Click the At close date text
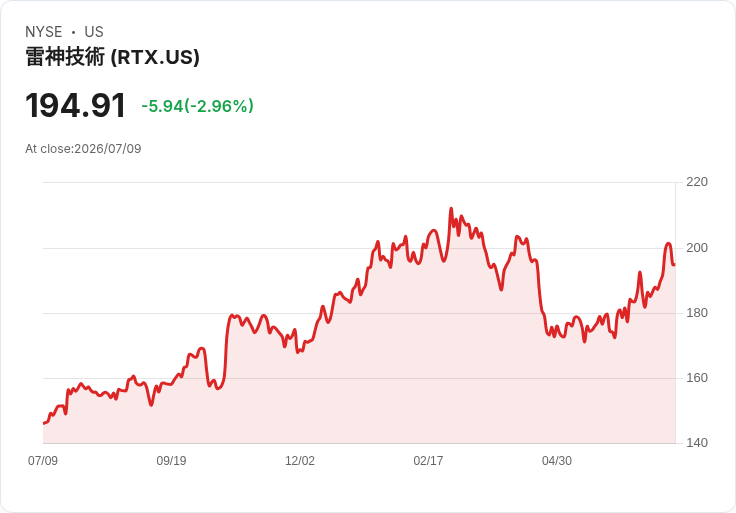The height and width of the screenshot is (513, 736). point(83,149)
